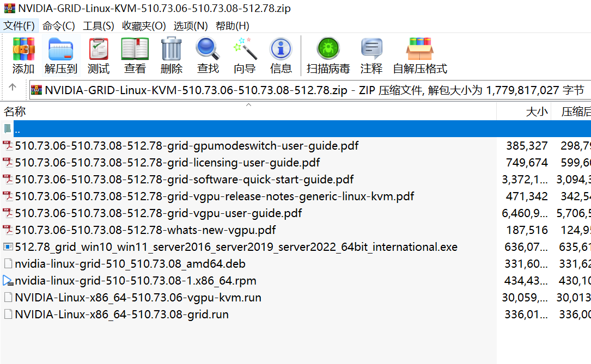Viewport: 591px width, 364px height.
Task: Open the 选项(N) menu
Action: tap(191, 26)
